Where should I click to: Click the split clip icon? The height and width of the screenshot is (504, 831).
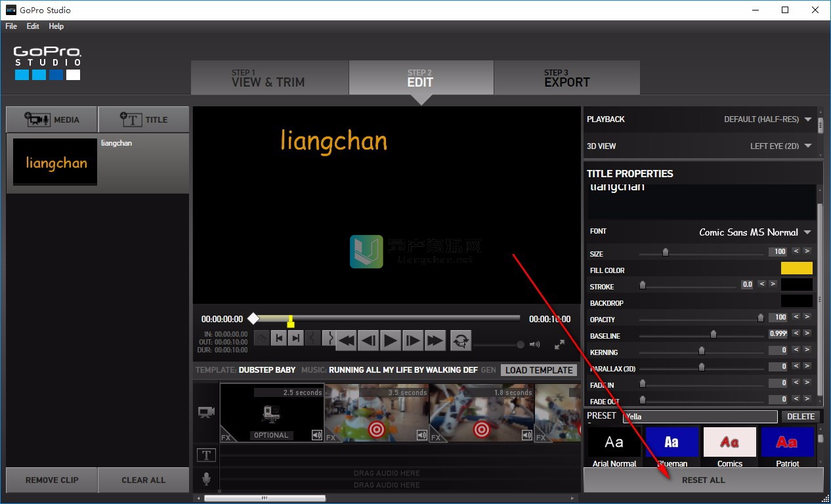[262, 338]
